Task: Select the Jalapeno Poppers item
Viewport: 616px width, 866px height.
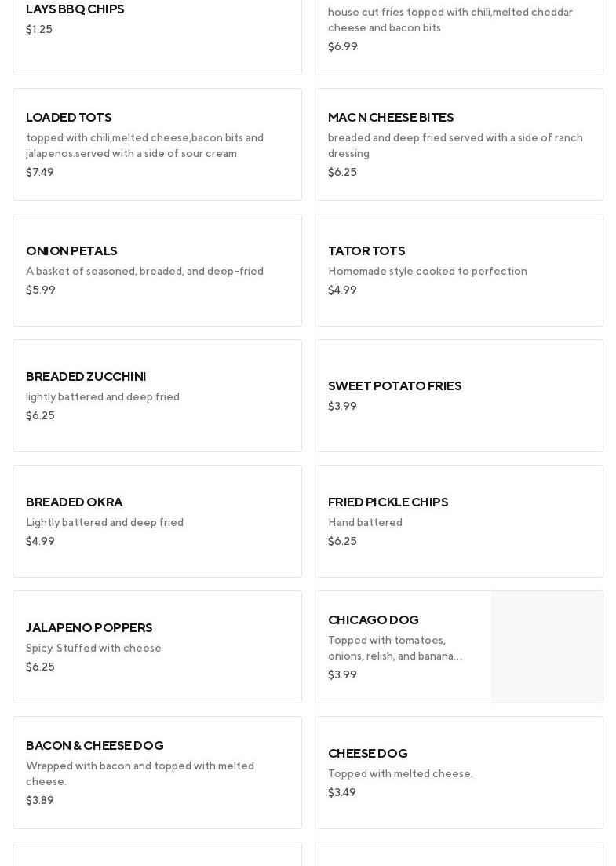Action: click(x=157, y=647)
